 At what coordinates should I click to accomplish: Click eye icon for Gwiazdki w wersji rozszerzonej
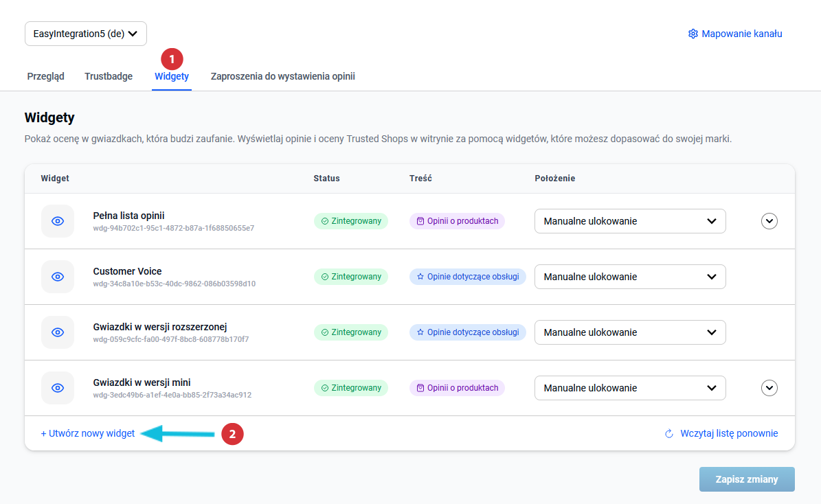[x=58, y=332]
